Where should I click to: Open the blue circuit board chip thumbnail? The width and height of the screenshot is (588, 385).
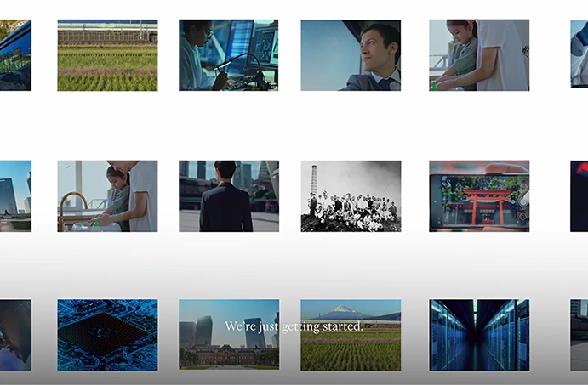point(107,335)
